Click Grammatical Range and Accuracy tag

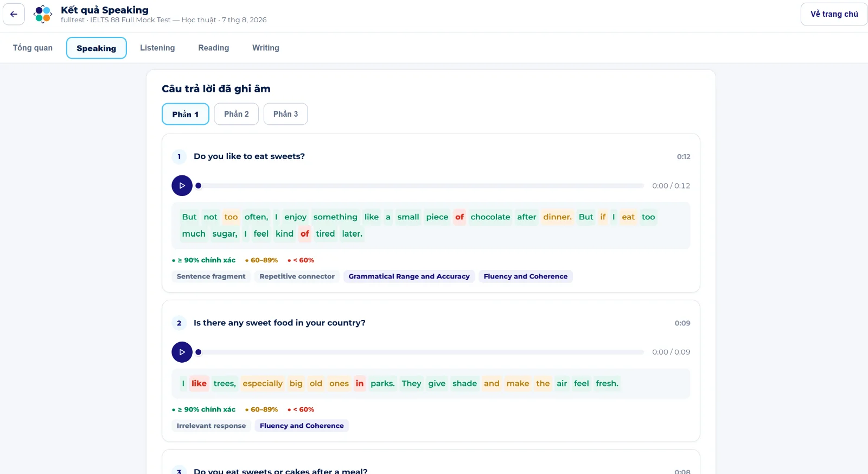pyautogui.click(x=409, y=276)
